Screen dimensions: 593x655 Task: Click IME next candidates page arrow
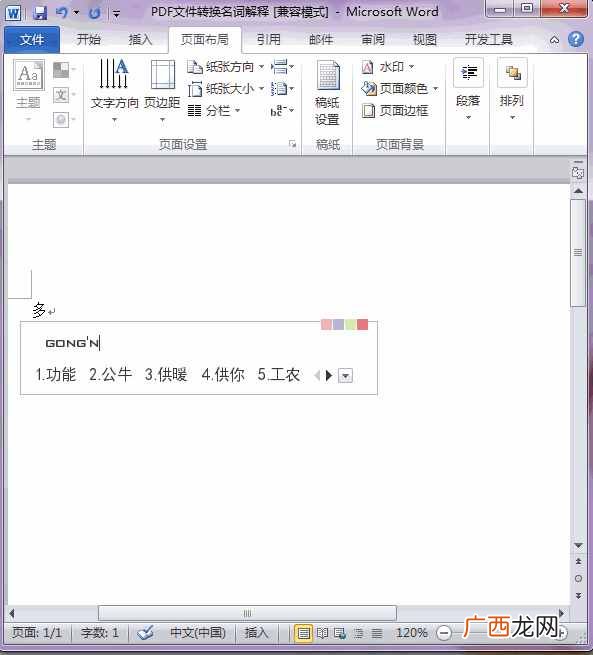click(x=329, y=376)
